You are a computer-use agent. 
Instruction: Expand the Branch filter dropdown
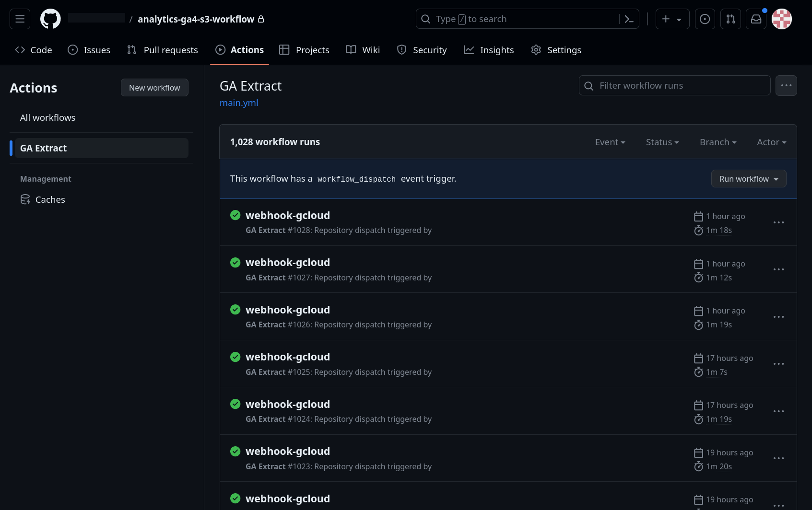[x=718, y=142]
